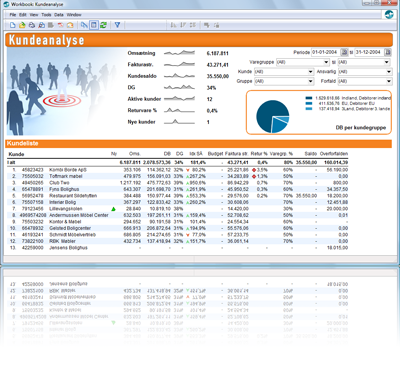Click the workbook app icon in title bar
This screenshot has width=400, height=379.
[x=6, y=4]
